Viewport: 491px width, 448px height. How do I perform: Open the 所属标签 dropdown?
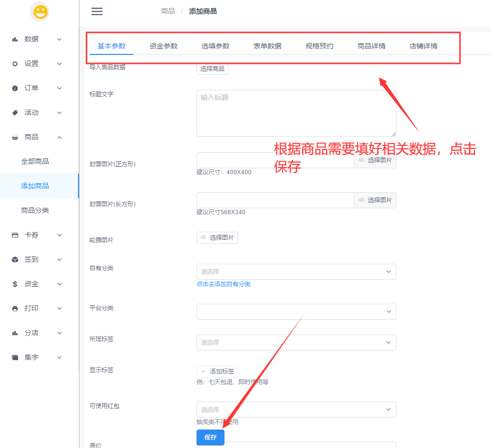point(296,343)
